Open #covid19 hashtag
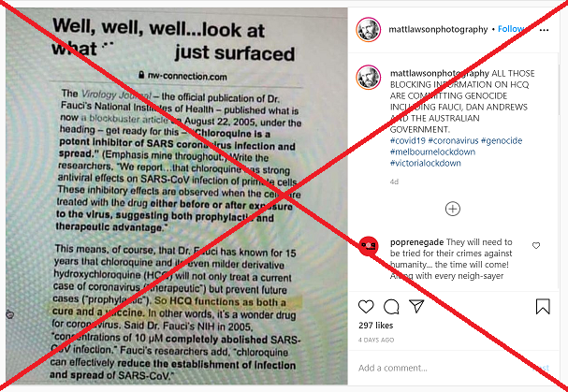 click(408, 140)
